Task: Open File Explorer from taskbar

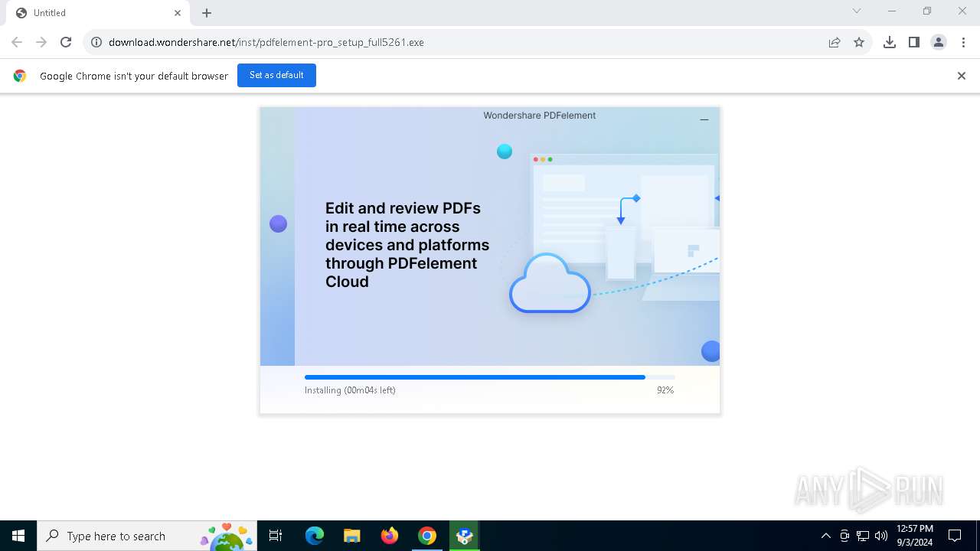Action: click(x=351, y=536)
